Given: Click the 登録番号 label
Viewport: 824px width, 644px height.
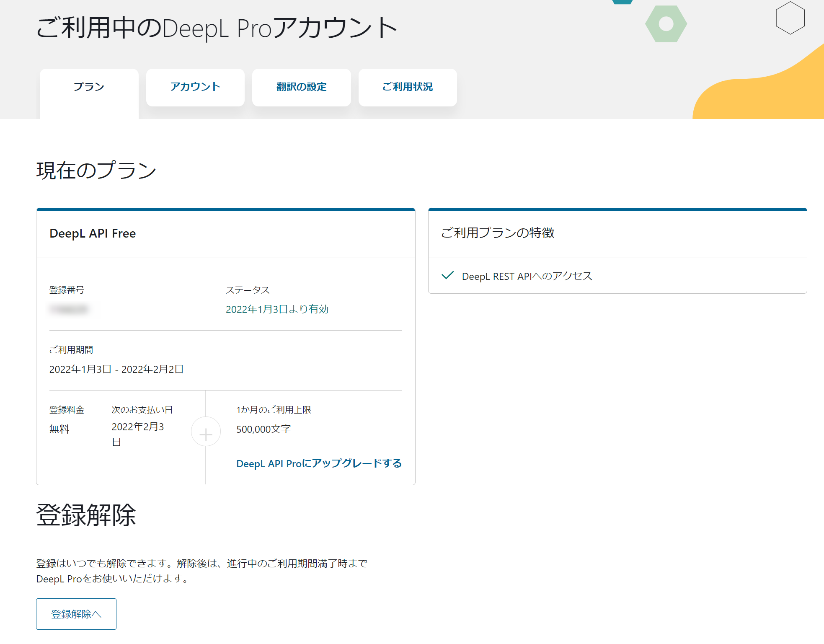Looking at the screenshot, I should coord(67,290).
